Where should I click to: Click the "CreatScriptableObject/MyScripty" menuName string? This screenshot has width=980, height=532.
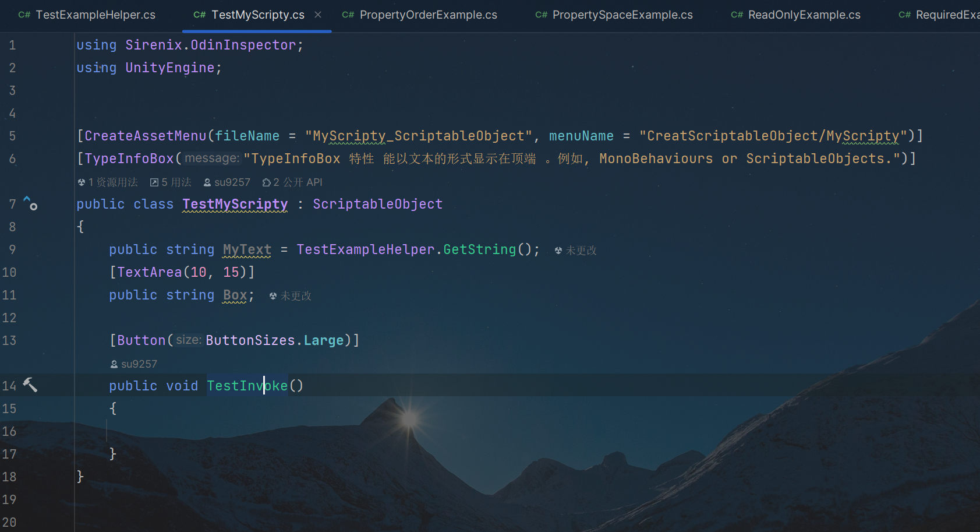coord(773,136)
